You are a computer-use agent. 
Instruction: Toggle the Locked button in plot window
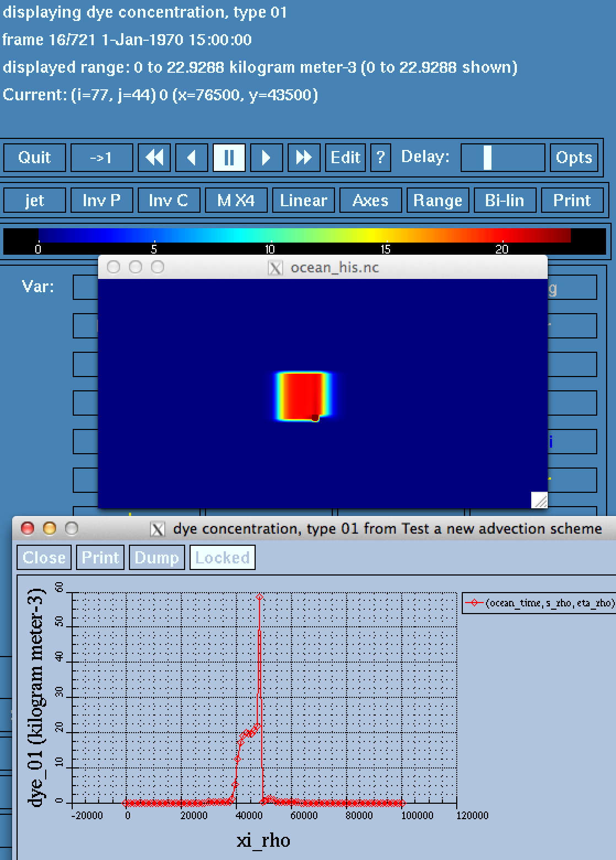tap(222, 557)
